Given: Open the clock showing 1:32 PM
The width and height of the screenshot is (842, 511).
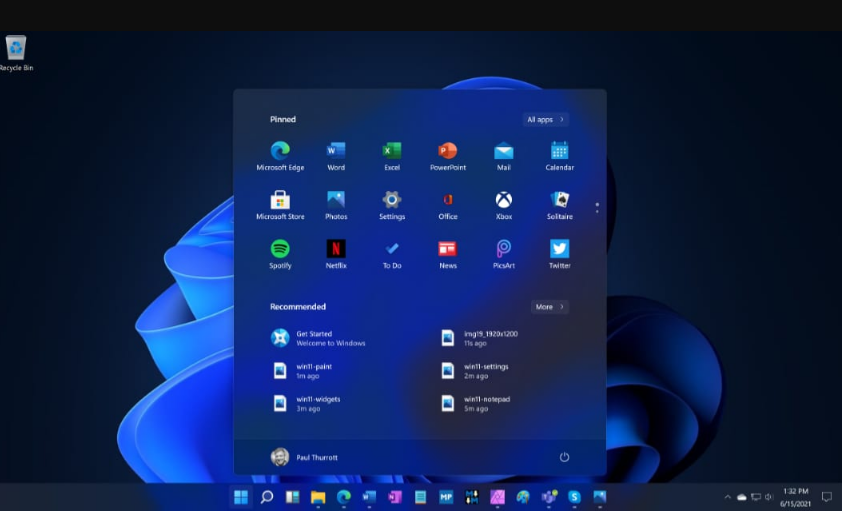Looking at the screenshot, I should (795, 498).
